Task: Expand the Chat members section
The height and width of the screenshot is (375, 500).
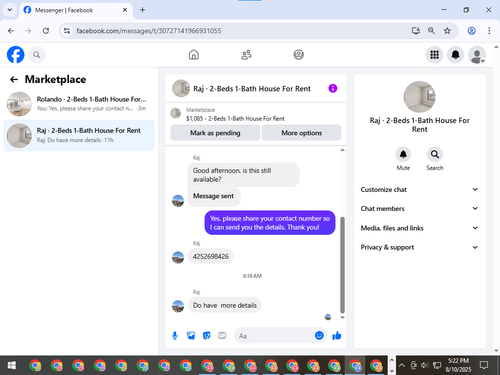Action: point(419,209)
